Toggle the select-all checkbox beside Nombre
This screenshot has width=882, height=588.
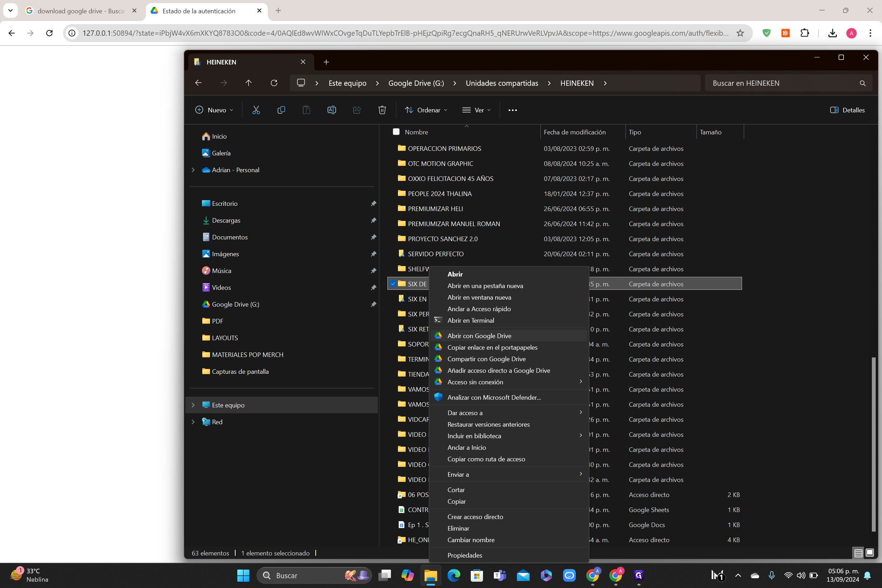(x=396, y=132)
